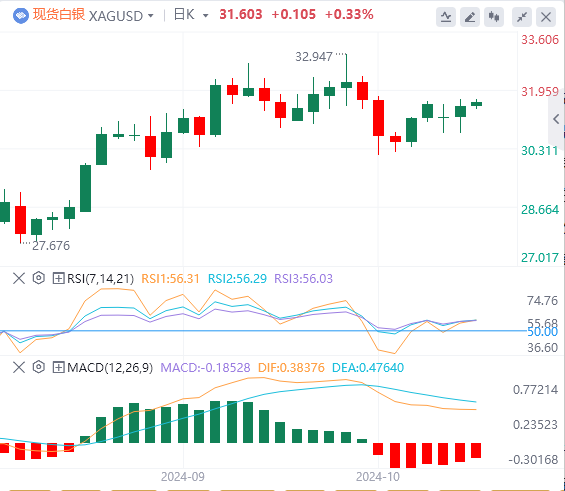Switch the candlestick chart style icon
The image size is (565, 491).
pos(494,17)
